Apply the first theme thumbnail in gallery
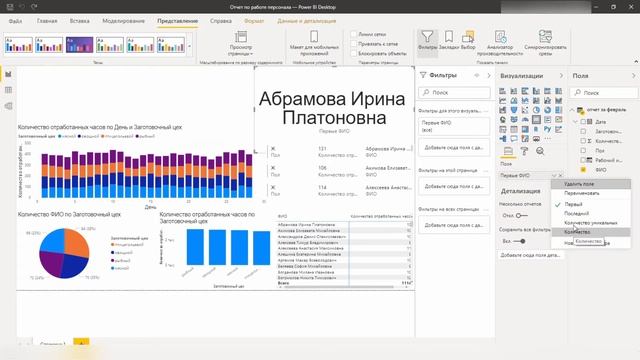 click(x=19, y=45)
